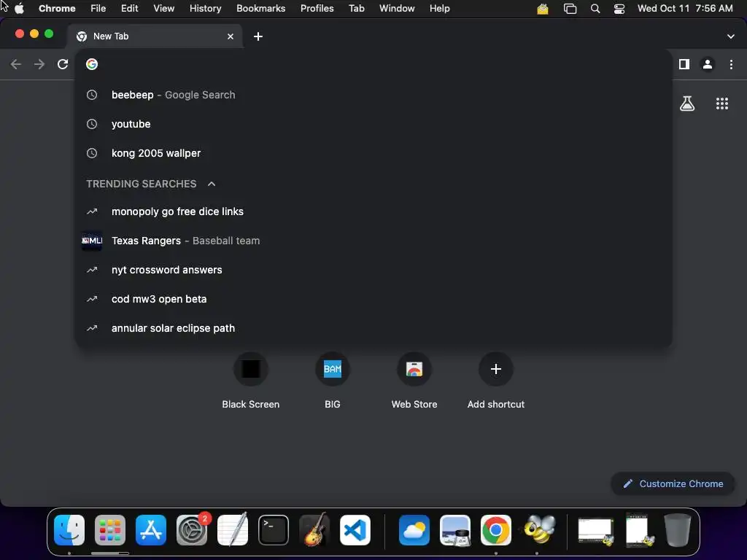The height and width of the screenshot is (560, 747).
Task: Open the Window menu
Action: click(397, 8)
